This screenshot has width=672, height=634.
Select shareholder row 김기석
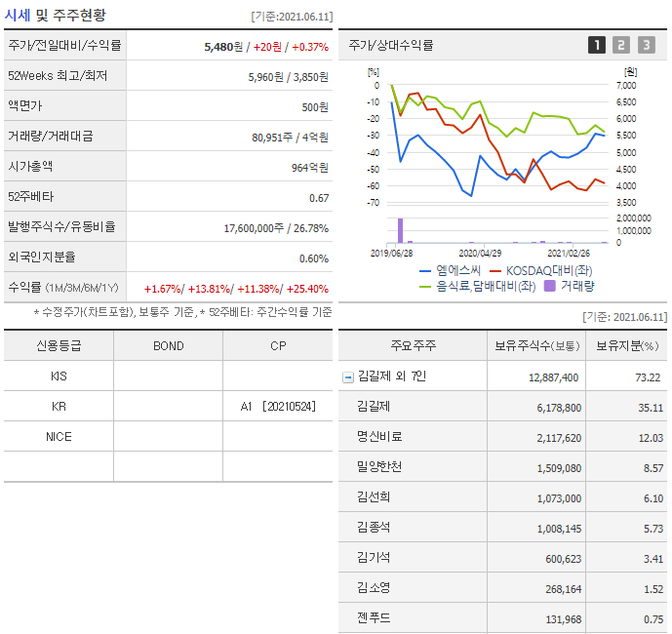click(502, 558)
